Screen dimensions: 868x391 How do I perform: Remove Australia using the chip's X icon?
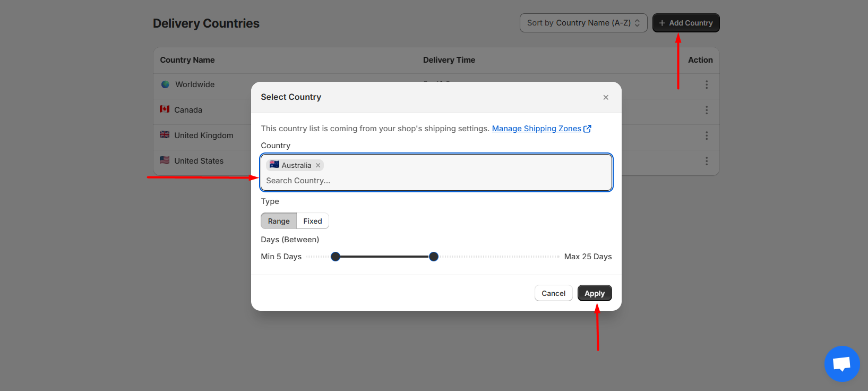317,165
